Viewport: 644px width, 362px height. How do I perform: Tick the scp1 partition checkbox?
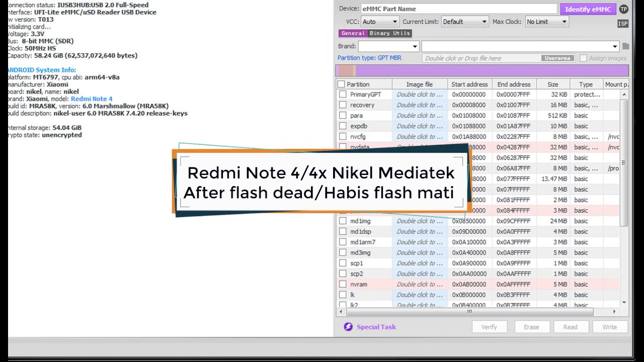[343, 263]
